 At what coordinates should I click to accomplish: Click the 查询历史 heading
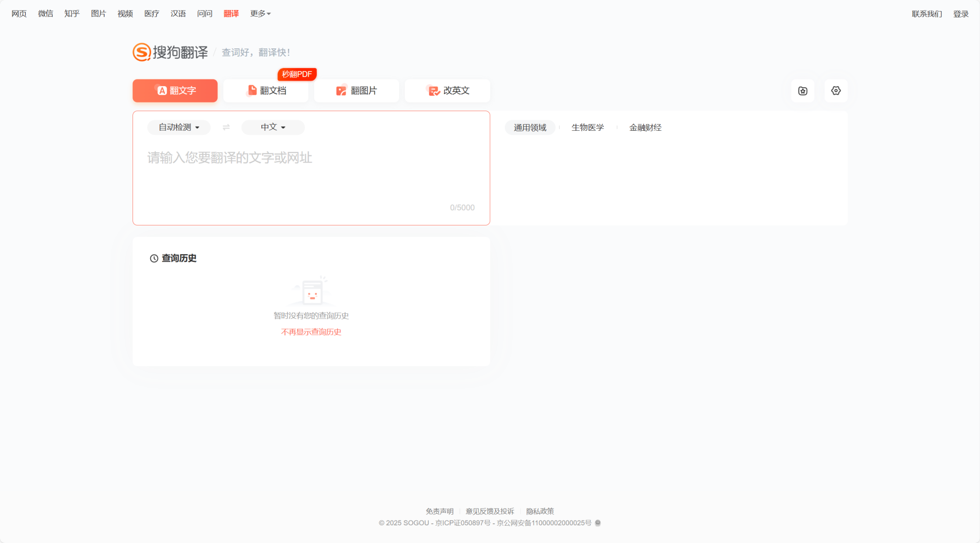(x=179, y=259)
